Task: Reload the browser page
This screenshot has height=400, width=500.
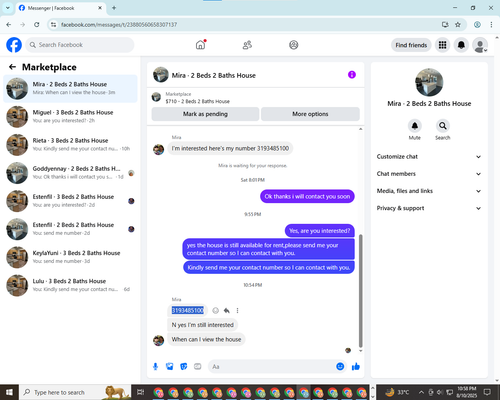Action: 37,24
